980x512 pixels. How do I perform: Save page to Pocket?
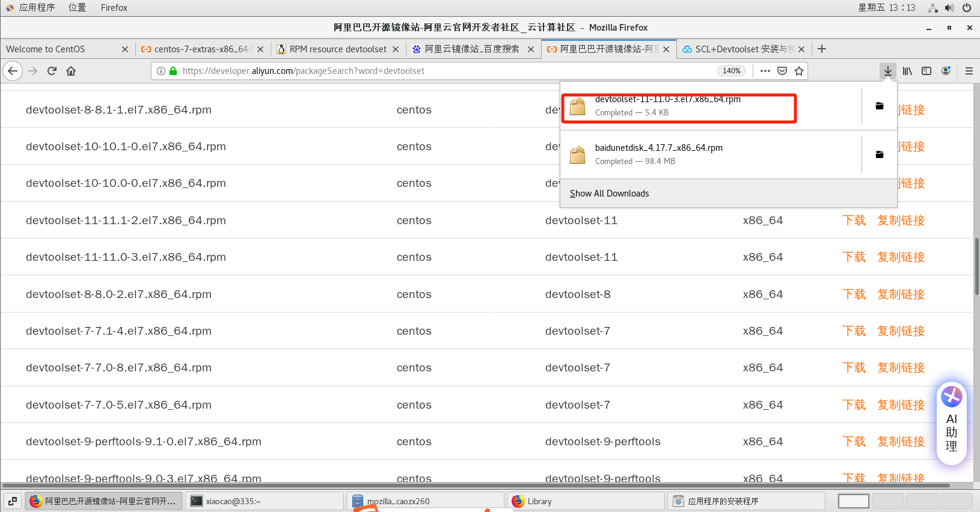pyautogui.click(x=782, y=71)
